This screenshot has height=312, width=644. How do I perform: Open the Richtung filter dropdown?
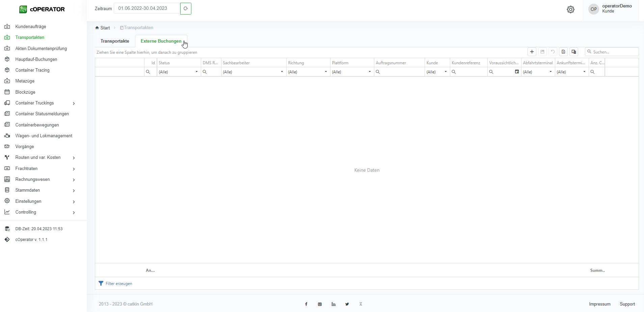[326, 72]
